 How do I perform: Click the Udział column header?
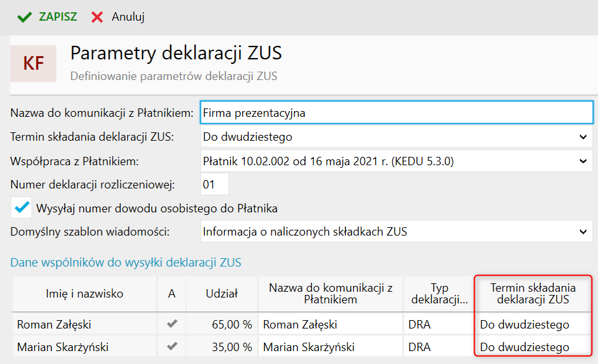click(222, 294)
